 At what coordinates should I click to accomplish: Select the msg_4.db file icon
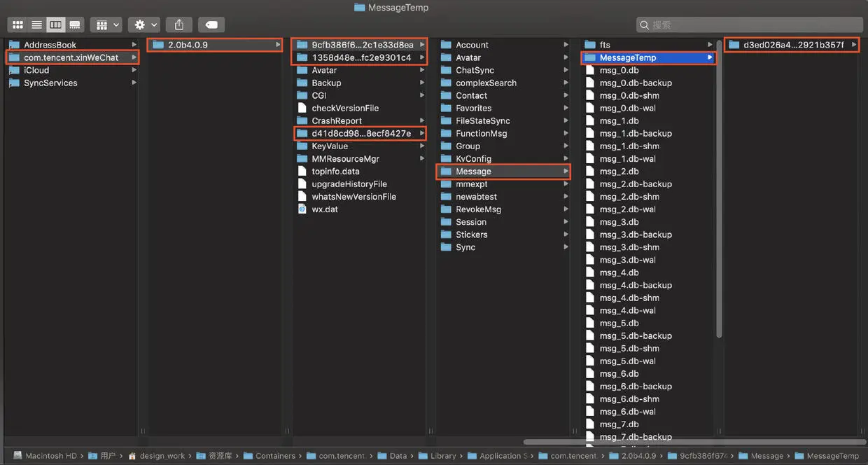(x=589, y=272)
